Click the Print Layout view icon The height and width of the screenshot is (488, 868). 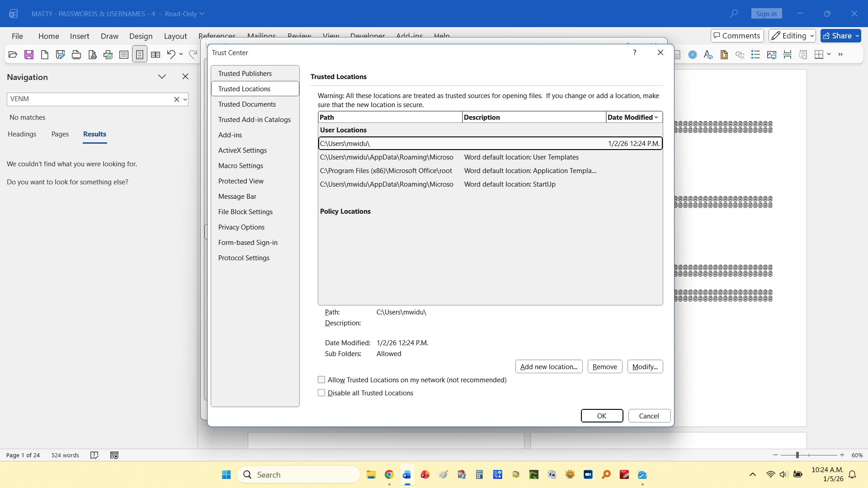point(140,55)
